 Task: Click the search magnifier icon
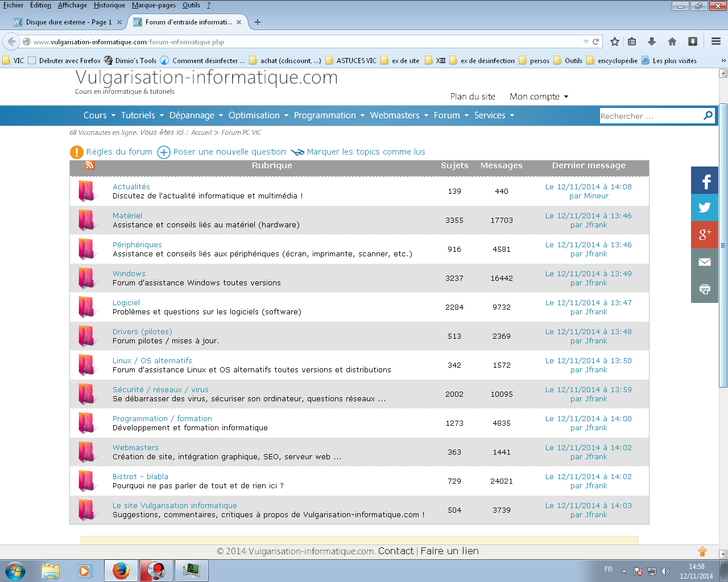pyautogui.click(x=708, y=115)
